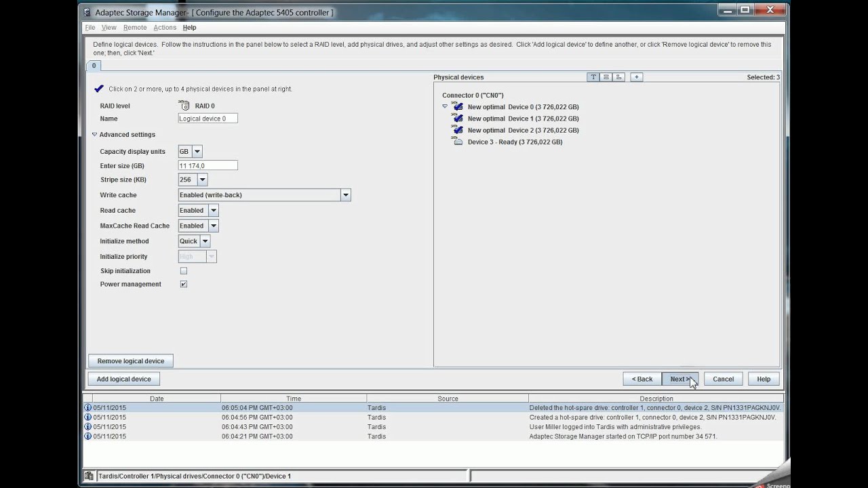Screen dimensions: 868x488
Task: Select the 'User Miller logged into Tardis' event
Action: (615, 427)
